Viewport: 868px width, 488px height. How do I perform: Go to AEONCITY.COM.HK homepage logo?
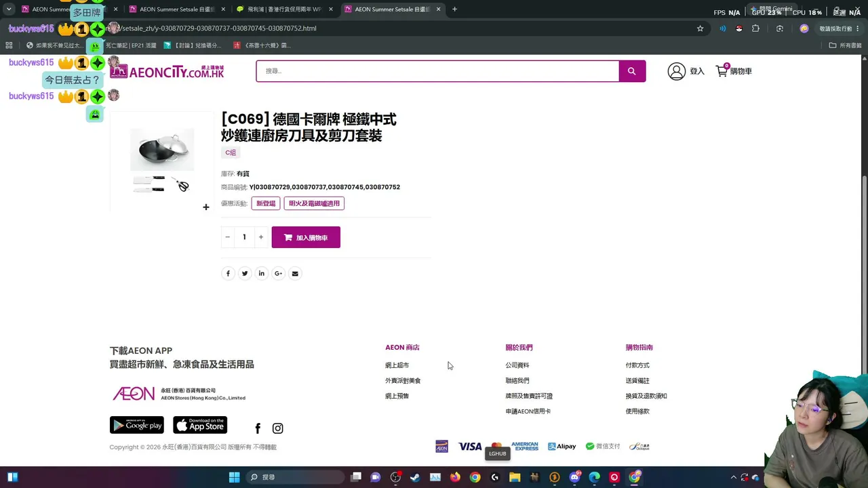tap(167, 71)
